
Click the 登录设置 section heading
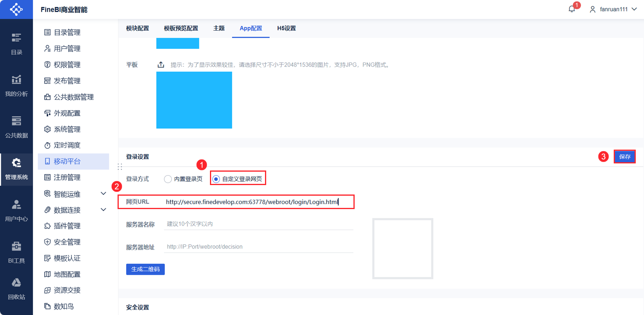(138, 157)
